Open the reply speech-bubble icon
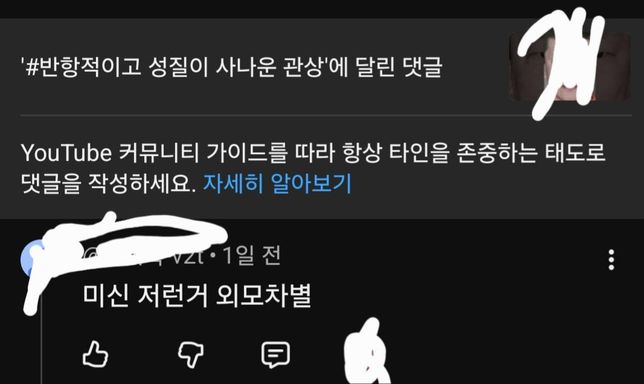This screenshot has height=384, width=644. [x=276, y=354]
